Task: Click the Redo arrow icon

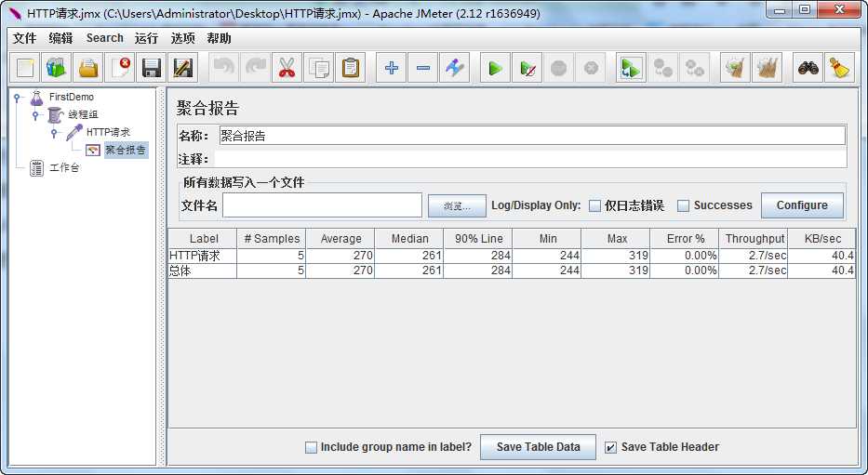Action: coord(255,68)
